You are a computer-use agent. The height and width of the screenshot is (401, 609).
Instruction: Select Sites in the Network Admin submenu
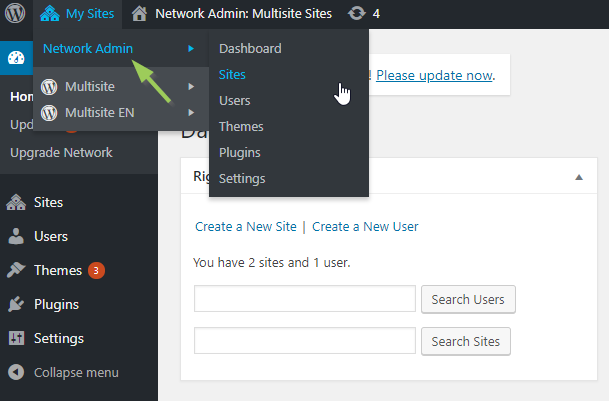232,74
